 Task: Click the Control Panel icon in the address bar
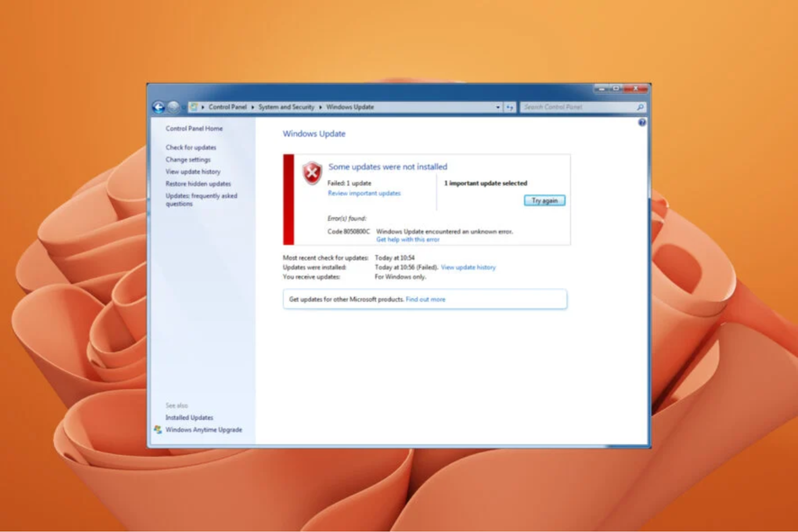tap(193, 107)
